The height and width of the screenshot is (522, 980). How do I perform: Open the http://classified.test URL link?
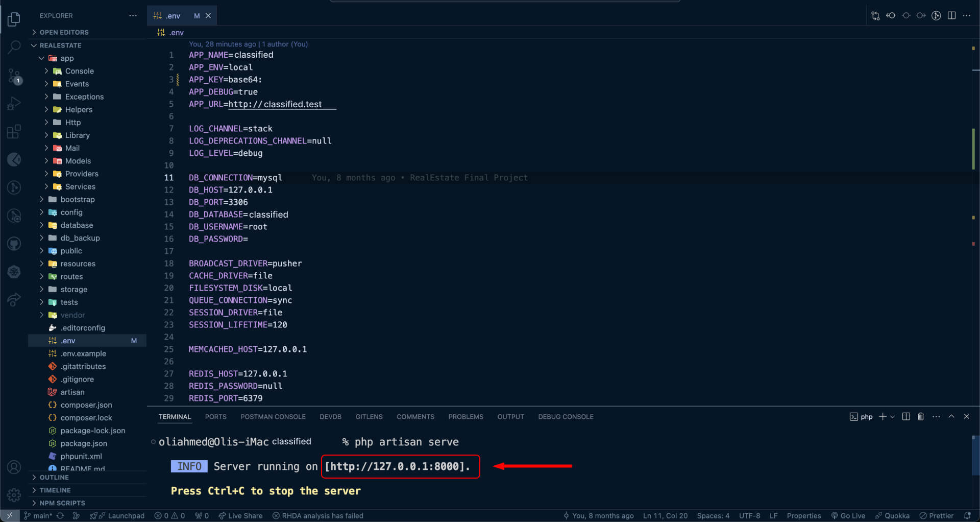coord(275,104)
